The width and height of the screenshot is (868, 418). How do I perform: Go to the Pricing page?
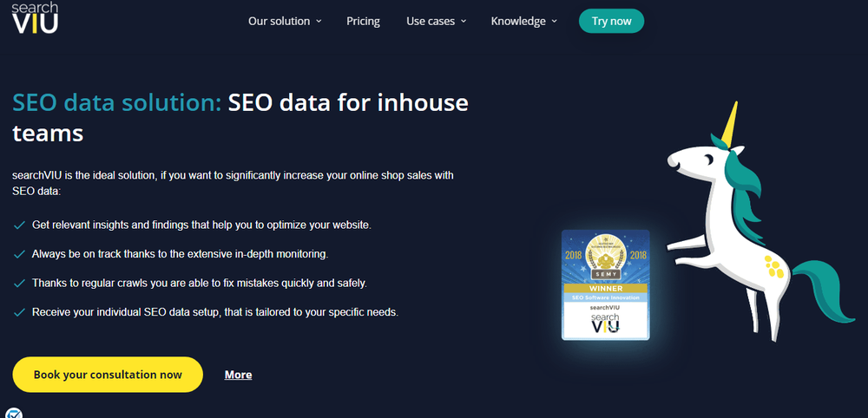click(363, 21)
